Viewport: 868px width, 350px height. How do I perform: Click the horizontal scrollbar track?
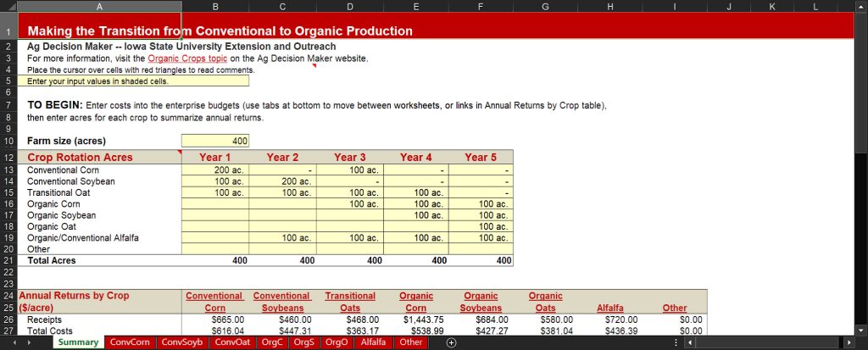[x=763, y=342]
